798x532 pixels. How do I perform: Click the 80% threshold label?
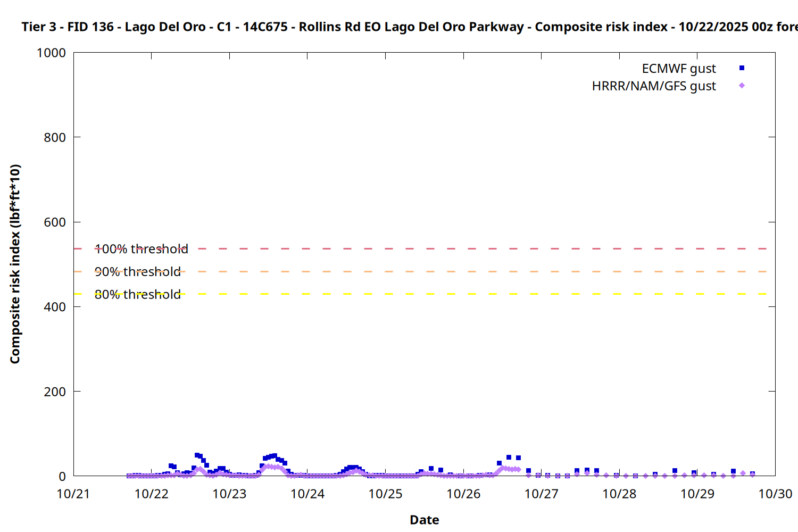coord(137,295)
